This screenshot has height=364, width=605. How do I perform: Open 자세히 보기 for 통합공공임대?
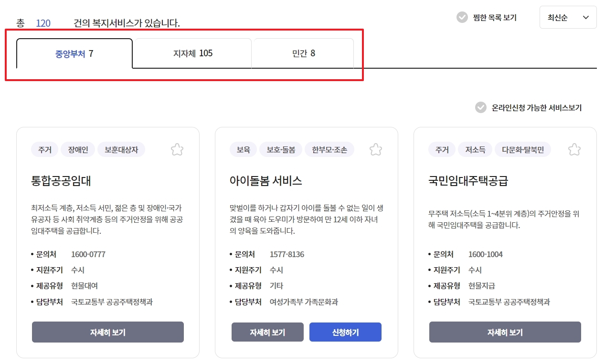[107, 332]
